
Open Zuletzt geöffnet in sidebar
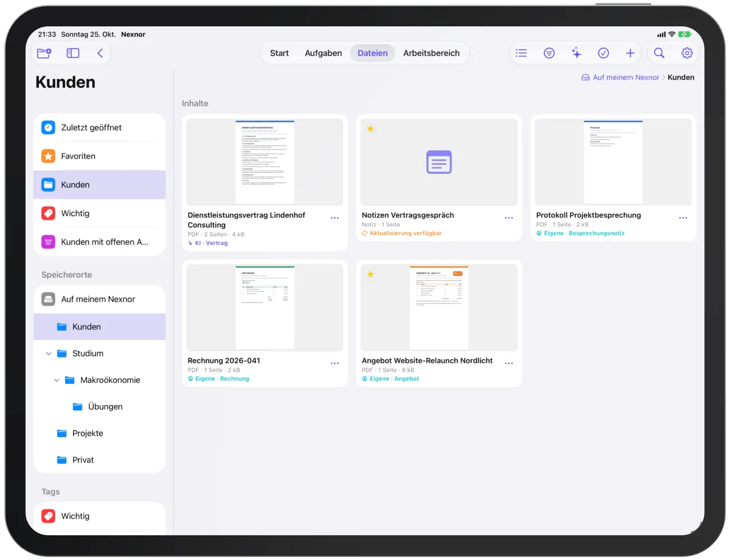coord(99,128)
